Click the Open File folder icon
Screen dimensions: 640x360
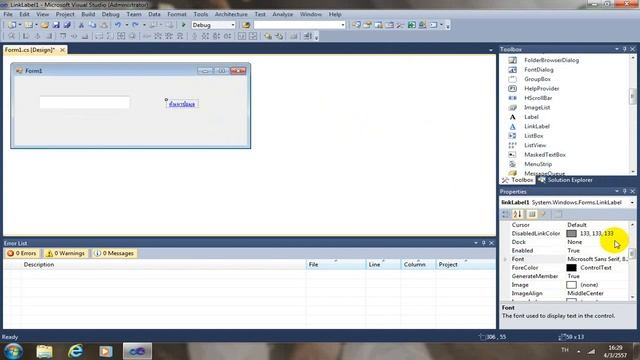tap(44, 25)
